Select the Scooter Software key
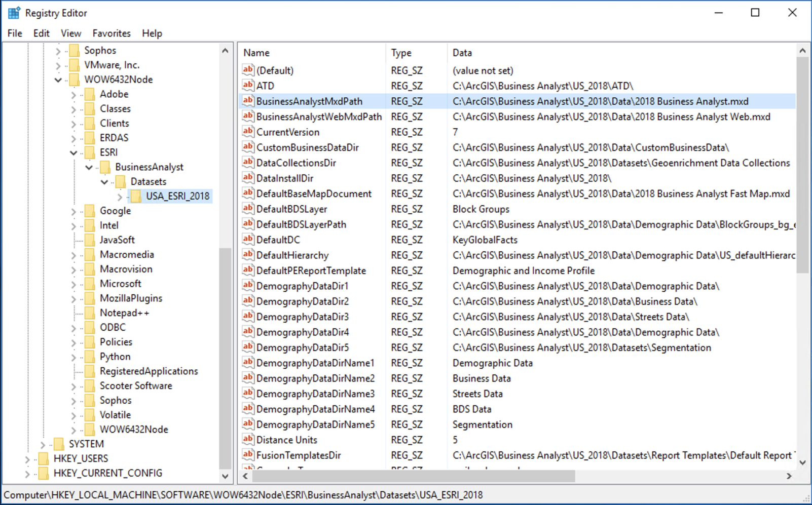Image resolution: width=812 pixels, height=505 pixels. [x=136, y=386]
